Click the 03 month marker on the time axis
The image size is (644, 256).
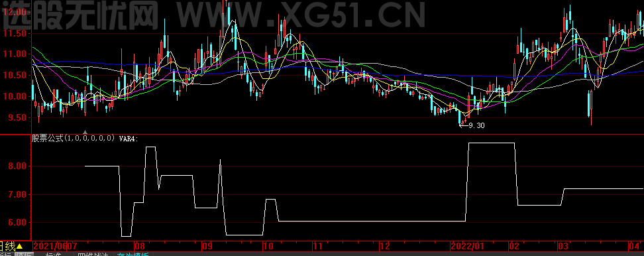[563, 247]
